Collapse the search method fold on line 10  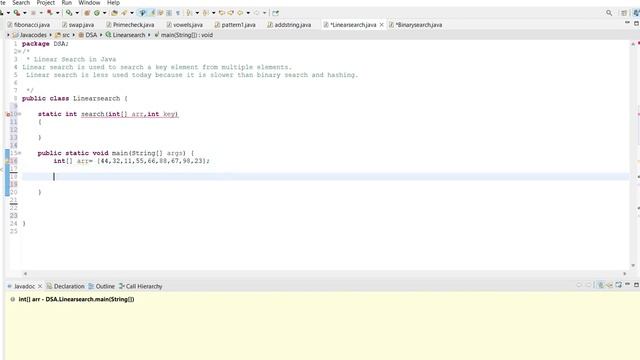point(20,114)
